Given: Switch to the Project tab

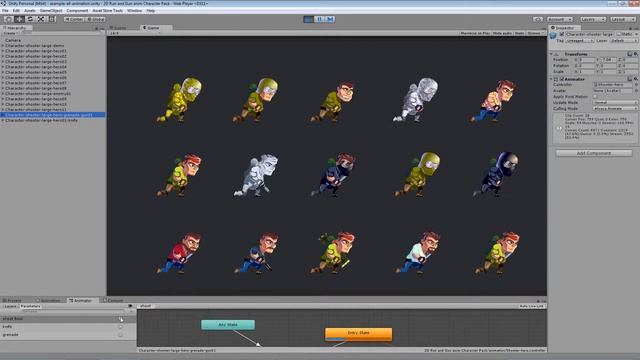Looking at the screenshot, I should [13, 300].
